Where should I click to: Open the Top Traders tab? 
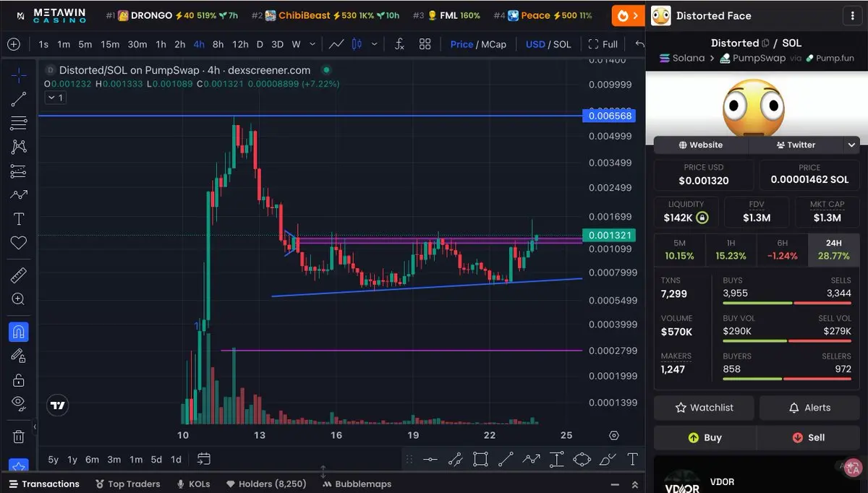[x=127, y=484]
